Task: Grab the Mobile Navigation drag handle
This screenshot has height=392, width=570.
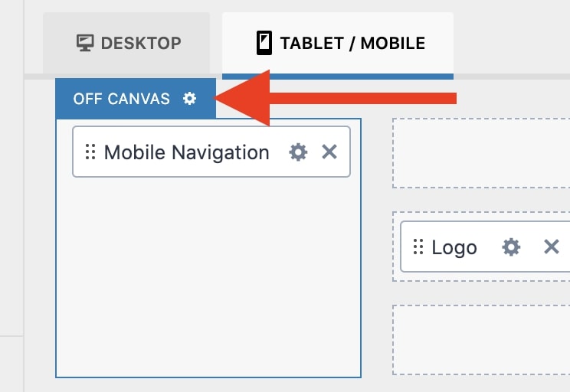Action: 90,152
